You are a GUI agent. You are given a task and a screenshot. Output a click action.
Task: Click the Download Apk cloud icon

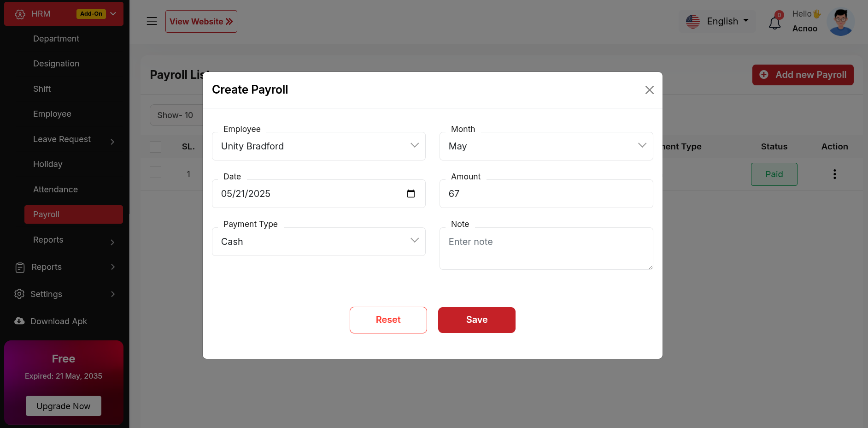[x=19, y=321]
